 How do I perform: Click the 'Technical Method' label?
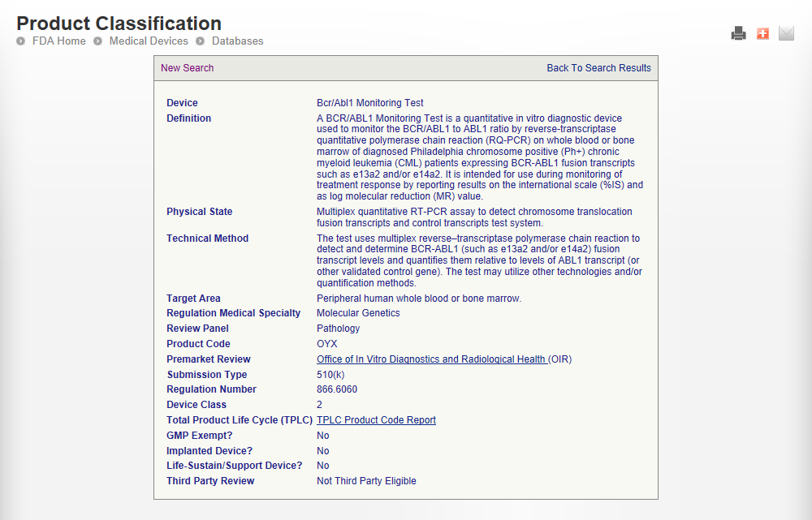tap(208, 239)
